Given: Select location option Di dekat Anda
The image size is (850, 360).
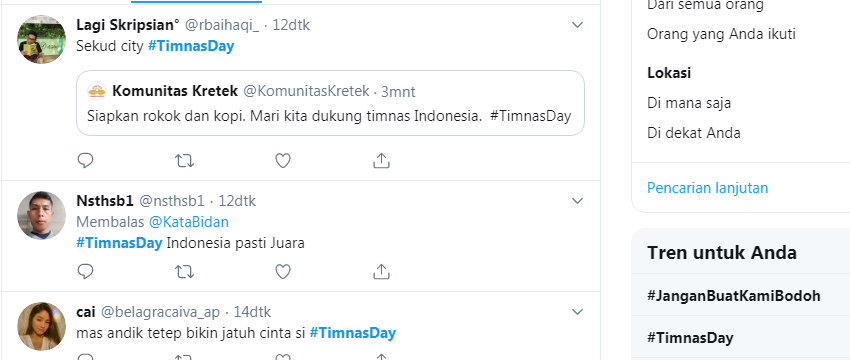Looking at the screenshot, I should click(694, 133).
